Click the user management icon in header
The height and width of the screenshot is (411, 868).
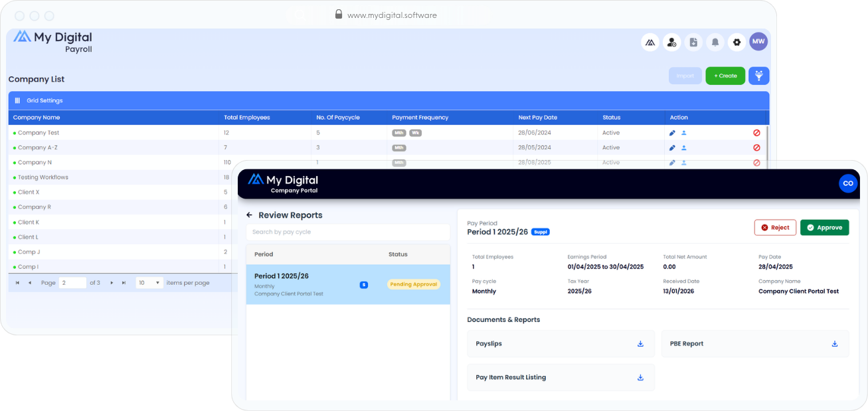point(671,42)
